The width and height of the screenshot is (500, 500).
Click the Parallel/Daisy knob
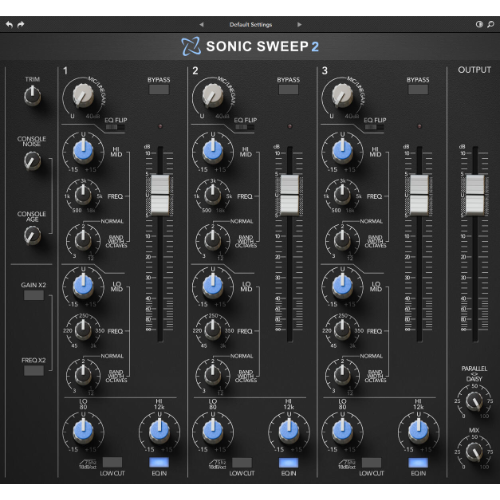coord(474,401)
